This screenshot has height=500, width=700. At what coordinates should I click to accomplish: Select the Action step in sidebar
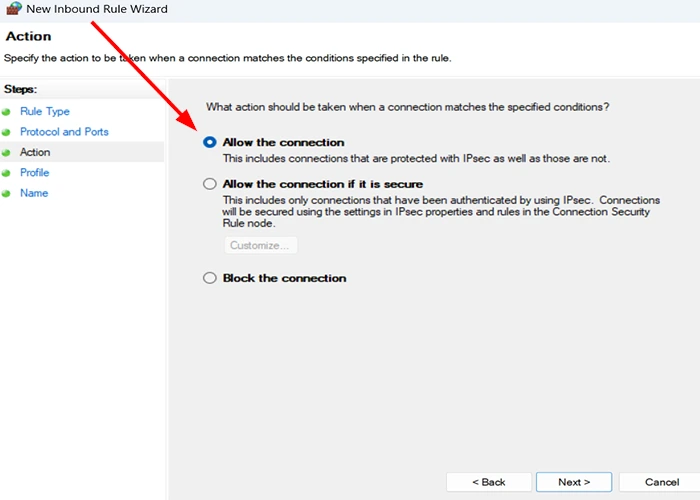(35, 152)
